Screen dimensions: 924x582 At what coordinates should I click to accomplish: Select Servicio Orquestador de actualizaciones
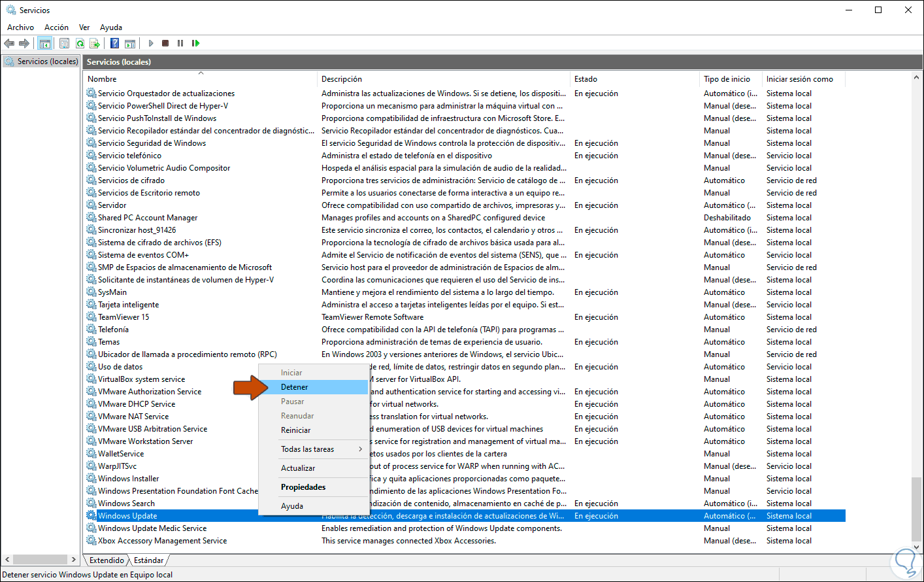166,94
